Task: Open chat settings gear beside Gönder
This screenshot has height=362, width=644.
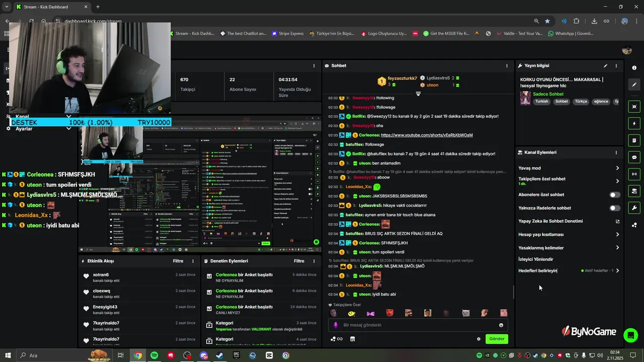Action: click(x=478, y=339)
